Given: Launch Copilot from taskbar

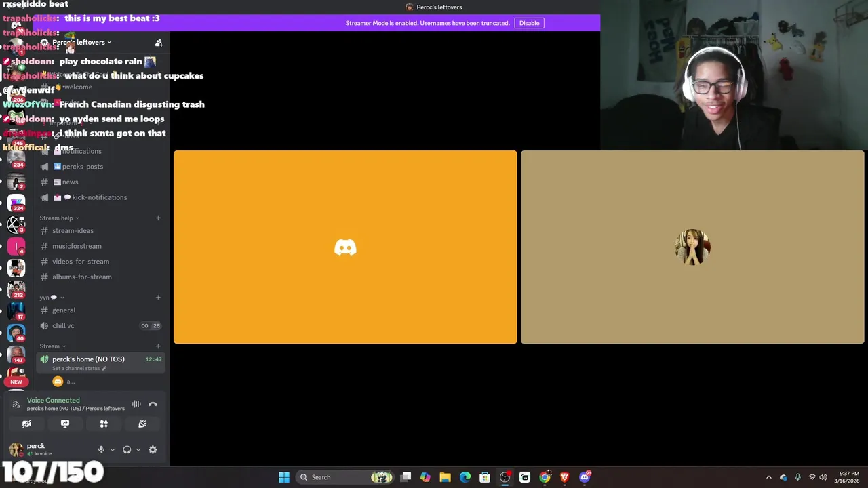Looking at the screenshot, I should point(425,477).
